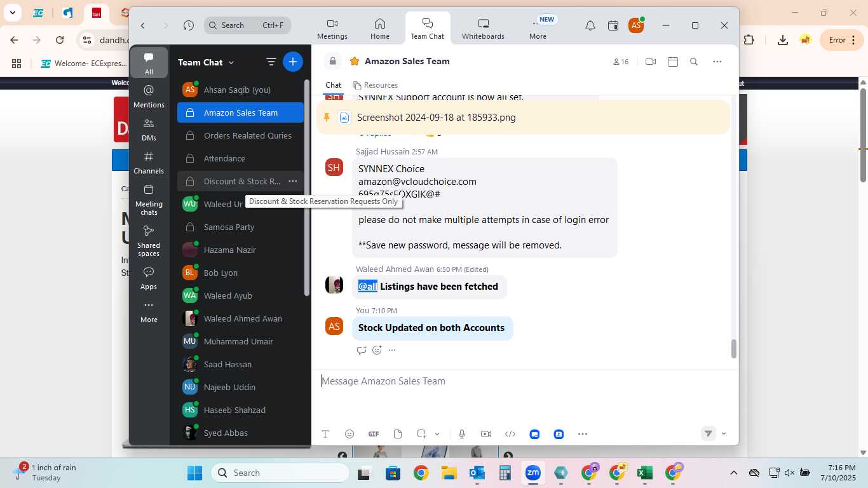Switch to the Home tab
Screen dimensions: 868x488
point(380,29)
